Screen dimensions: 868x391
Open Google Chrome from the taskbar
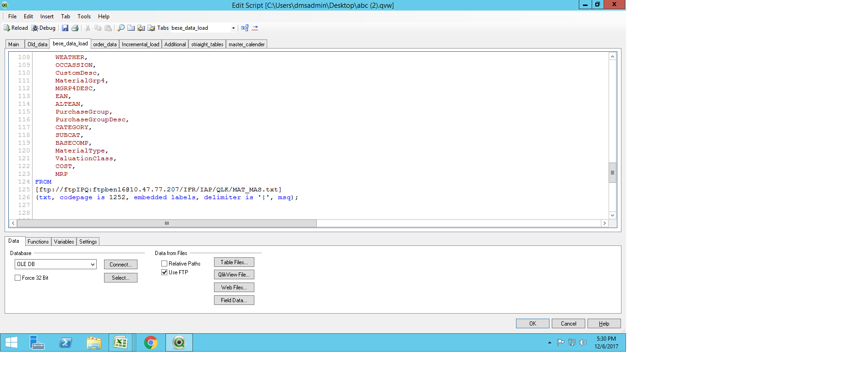pyautogui.click(x=151, y=342)
